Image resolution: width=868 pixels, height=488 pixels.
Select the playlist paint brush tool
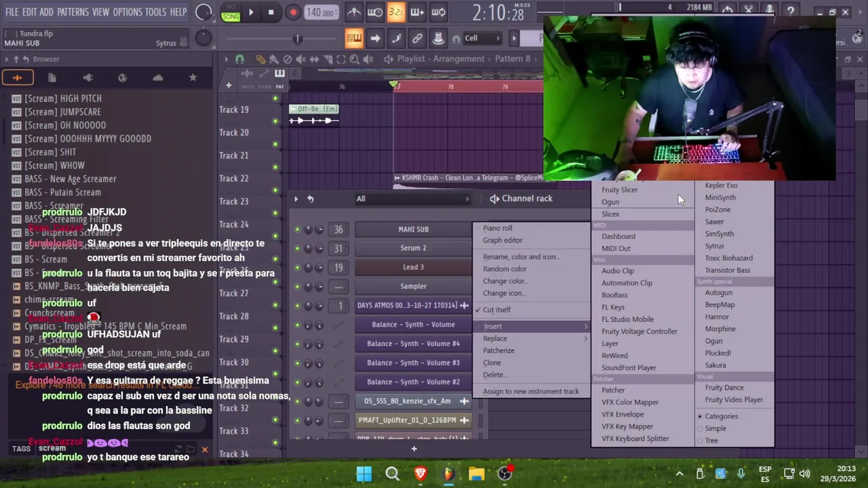[x=273, y=59]
